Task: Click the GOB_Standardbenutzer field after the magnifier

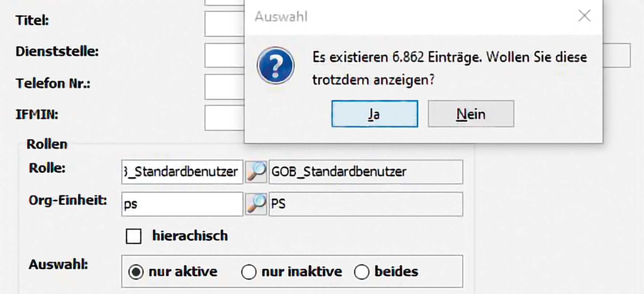Action: tap(365, 172)
